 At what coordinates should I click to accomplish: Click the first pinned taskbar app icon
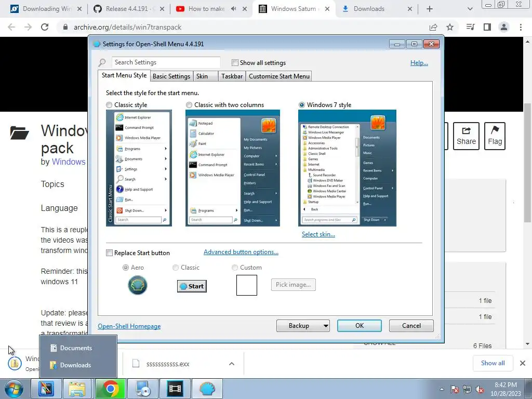coord(46,389)
